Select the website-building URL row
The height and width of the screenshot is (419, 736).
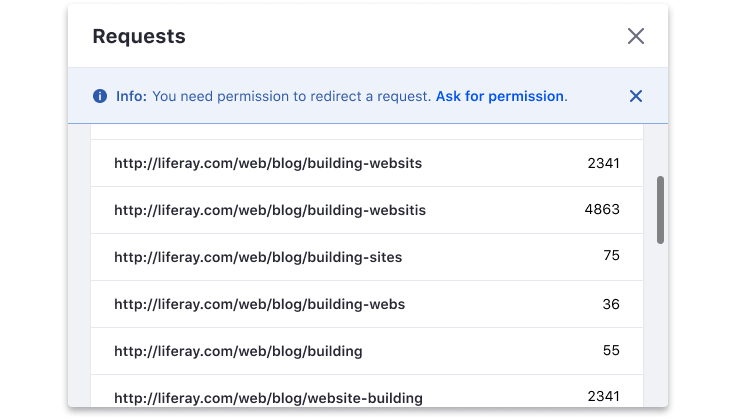[268, 398]
